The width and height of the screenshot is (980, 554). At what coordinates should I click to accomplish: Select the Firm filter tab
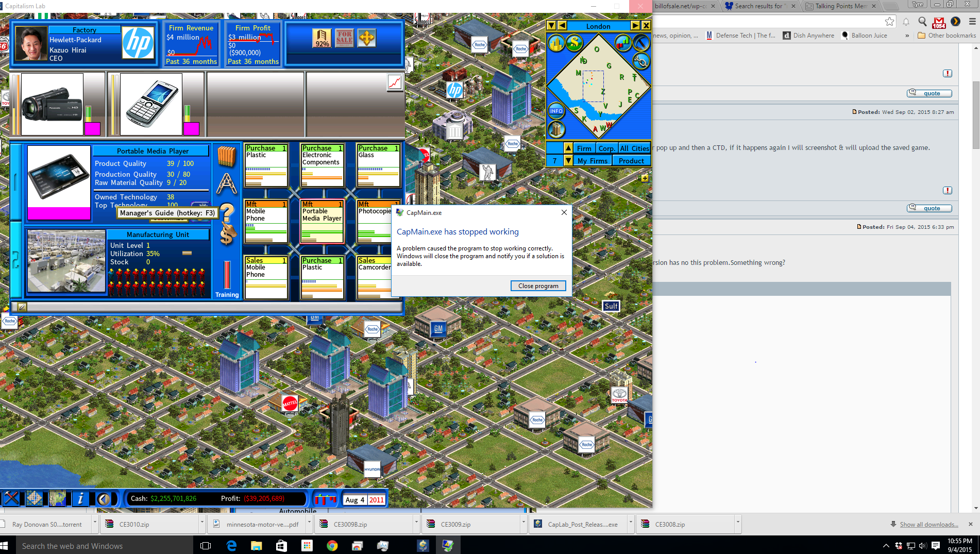pyautogui.click(x=584, y=148)
